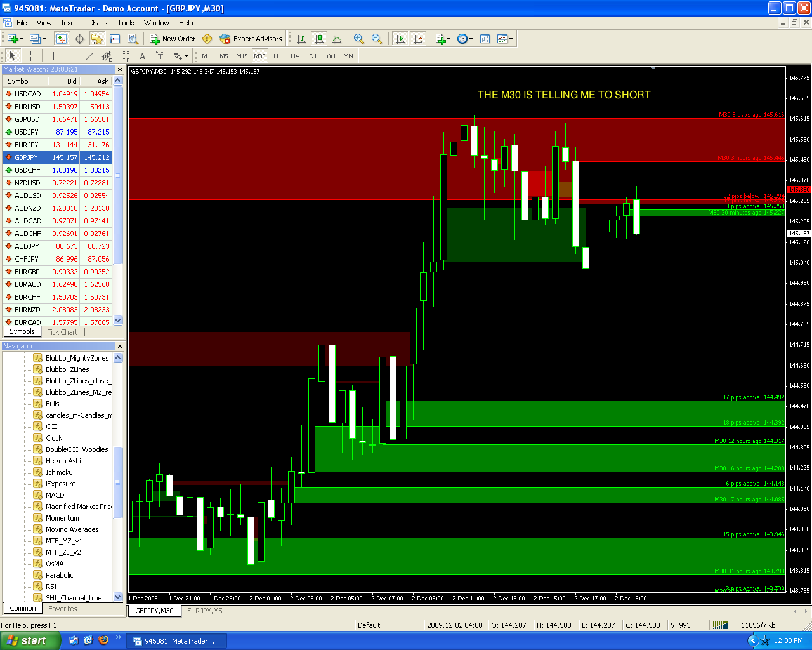
Task: Click the chart Properties icon
Action: (485, 39)
